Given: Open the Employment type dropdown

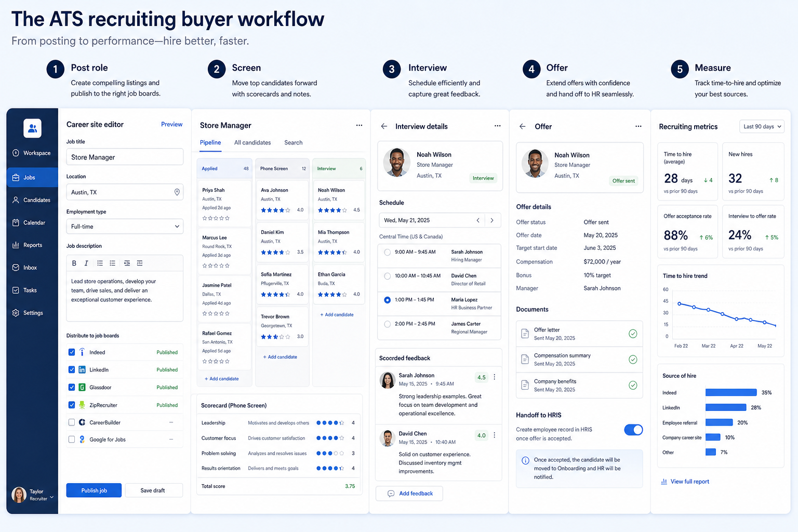Looking at the screenshot, I should point(125,227).
